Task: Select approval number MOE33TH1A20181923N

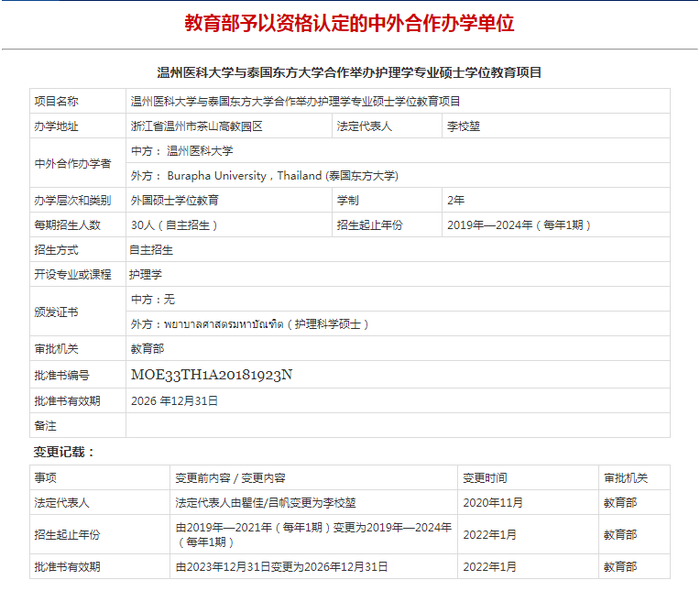Action: click(211, 374)
